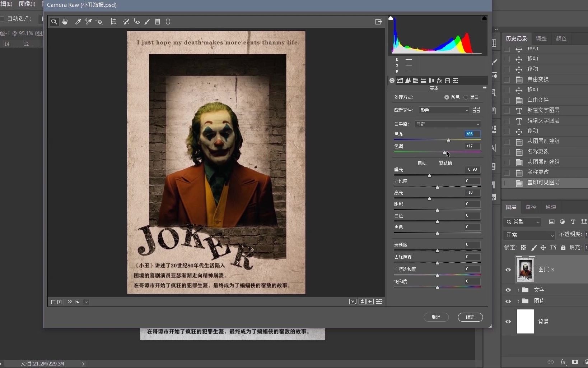Open the 图像(I) menu in Photoshop
This screenshot has width=588, height=368.
coord(27,4)
